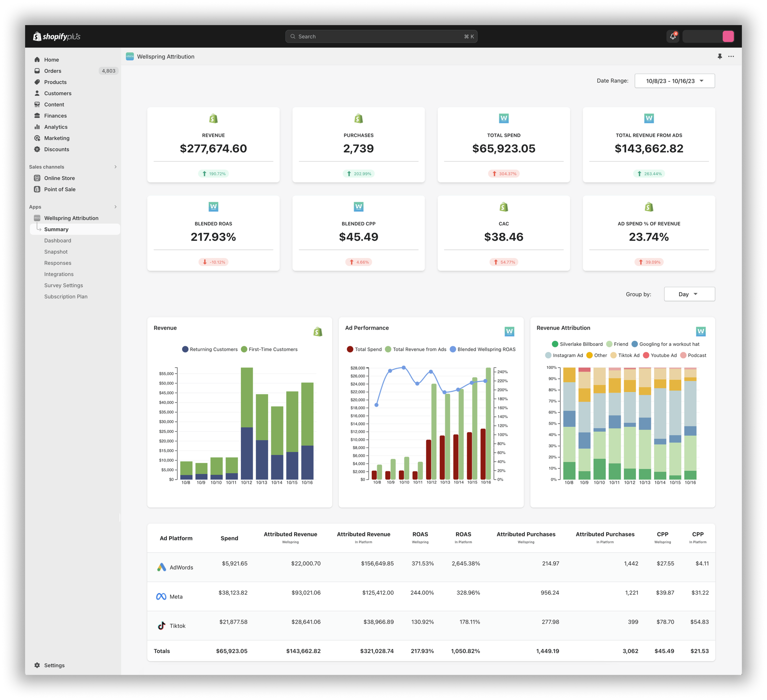This screenshot has height=700, width=767.
Task: Click the Search input field
Action: pos(381,37)
